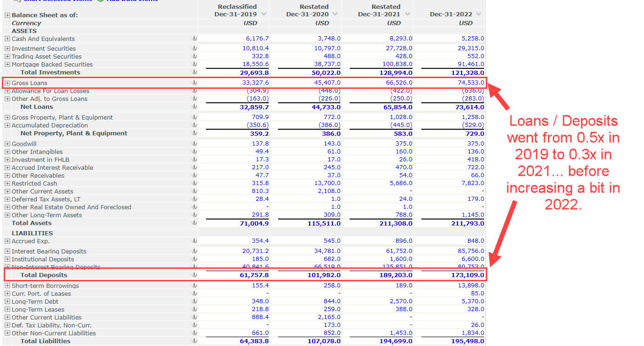
Task: Select the 2020 Goodwill value 143.0
Action: (x=332, y=144)
